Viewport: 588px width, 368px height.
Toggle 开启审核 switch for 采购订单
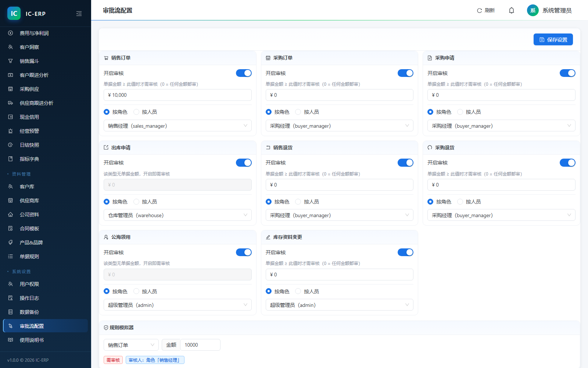pyautogui.click(x=405, y=73)
